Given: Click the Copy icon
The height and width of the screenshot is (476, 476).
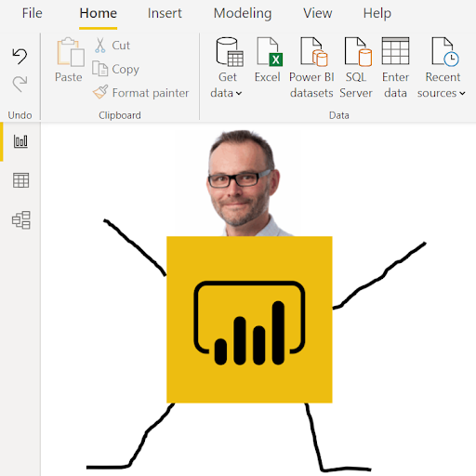Looking at the screenshot, I should point(99,69).
